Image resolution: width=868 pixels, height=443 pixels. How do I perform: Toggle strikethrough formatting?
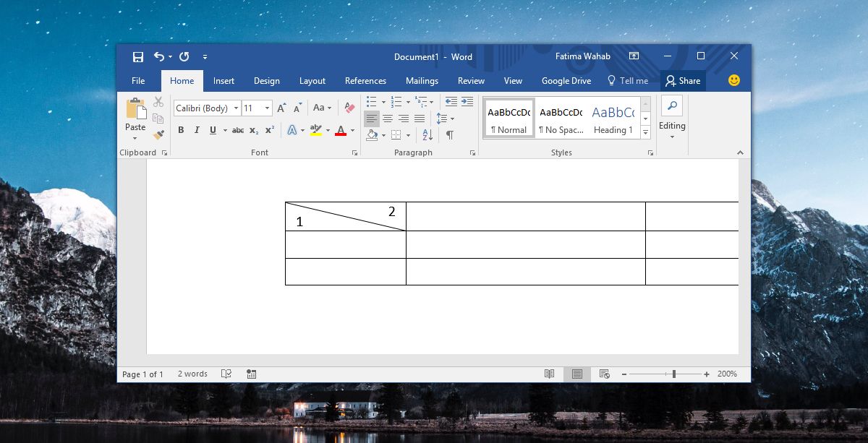237,130
